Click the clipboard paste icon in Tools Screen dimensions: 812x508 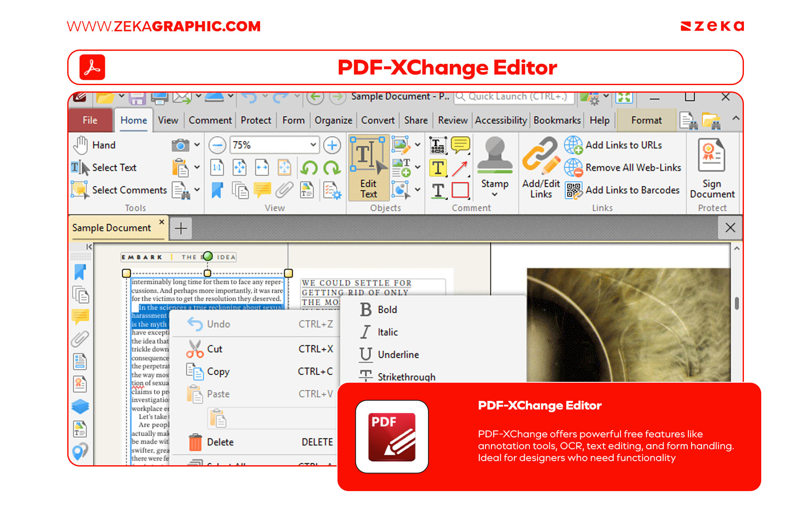click(181, 168)
